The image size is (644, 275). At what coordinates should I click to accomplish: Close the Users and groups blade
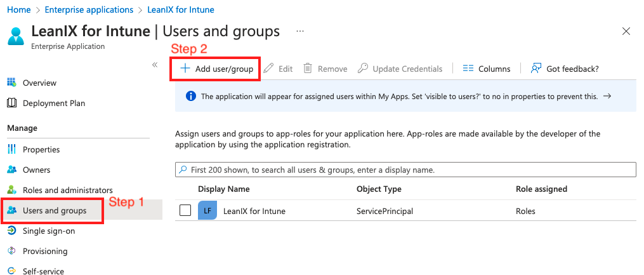tap(626, 31)
